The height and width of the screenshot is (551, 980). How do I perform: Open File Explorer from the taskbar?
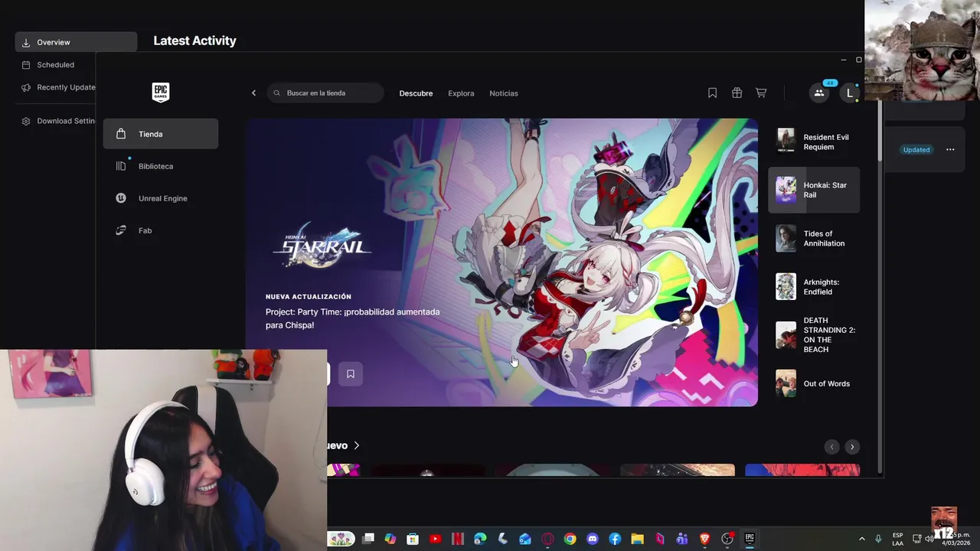click(x=637, y=539)
